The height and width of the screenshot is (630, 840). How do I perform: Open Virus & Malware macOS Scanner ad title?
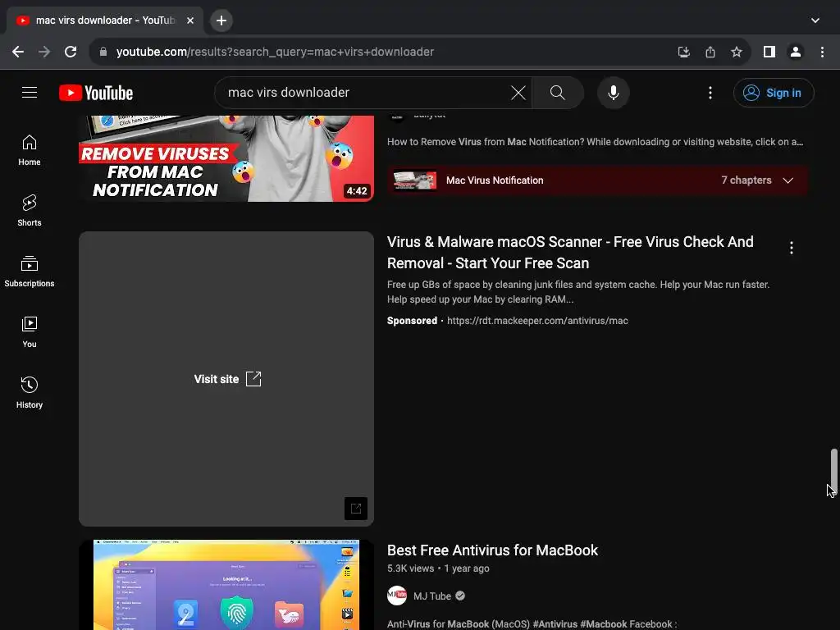(570, 253)
